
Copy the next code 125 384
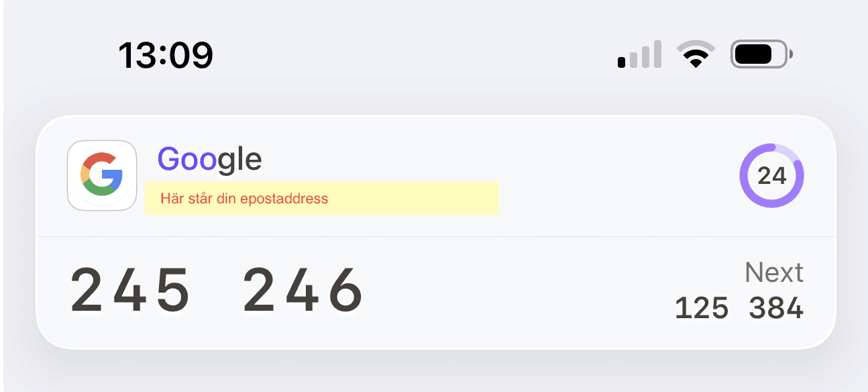pos(739,309)
